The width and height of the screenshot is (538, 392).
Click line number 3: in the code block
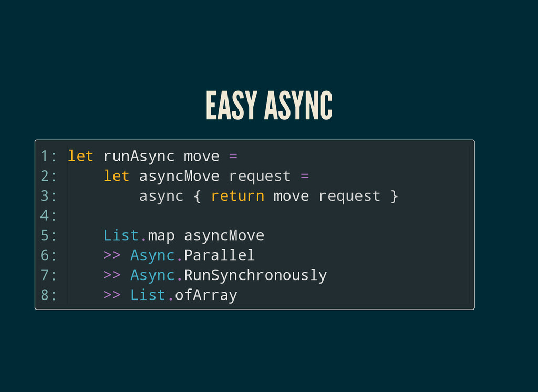tap(48, 196)
